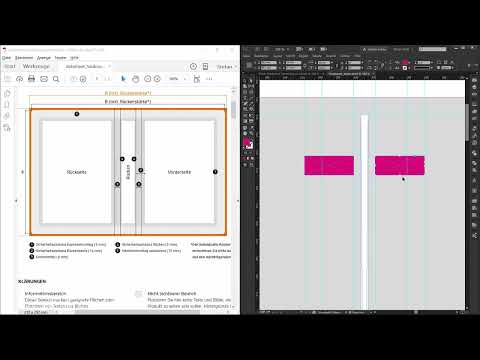Close the active InDesign document tab
Screen dimensions: 480x360
pos(373,74)
